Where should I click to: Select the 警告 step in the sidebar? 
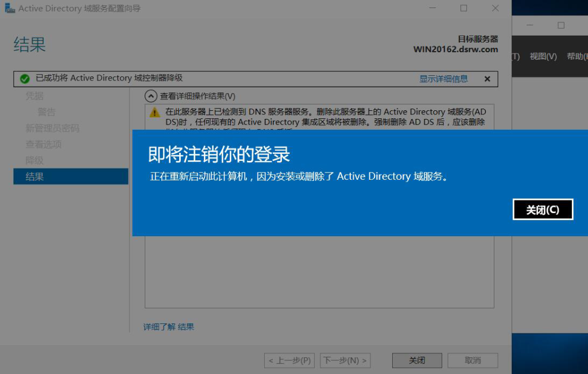pos(47,112)
